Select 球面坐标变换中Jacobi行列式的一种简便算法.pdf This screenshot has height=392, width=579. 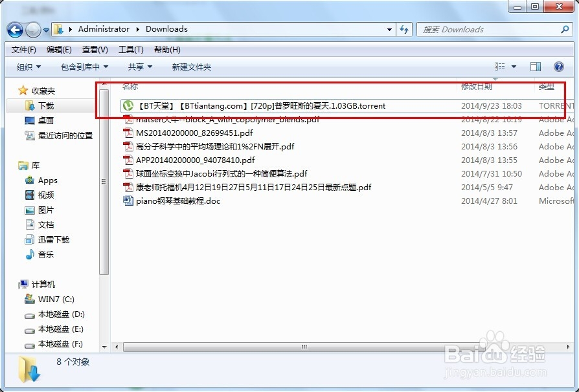pos(221,174)
